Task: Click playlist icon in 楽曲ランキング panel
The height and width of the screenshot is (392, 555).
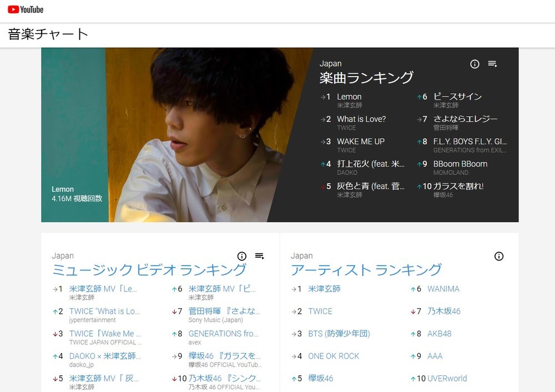Action: 492,64
